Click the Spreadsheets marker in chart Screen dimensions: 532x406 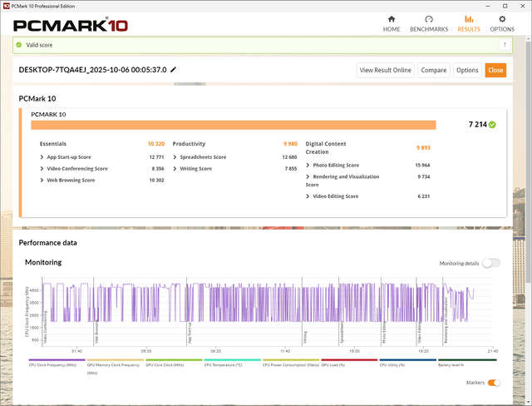coord(342,333)
